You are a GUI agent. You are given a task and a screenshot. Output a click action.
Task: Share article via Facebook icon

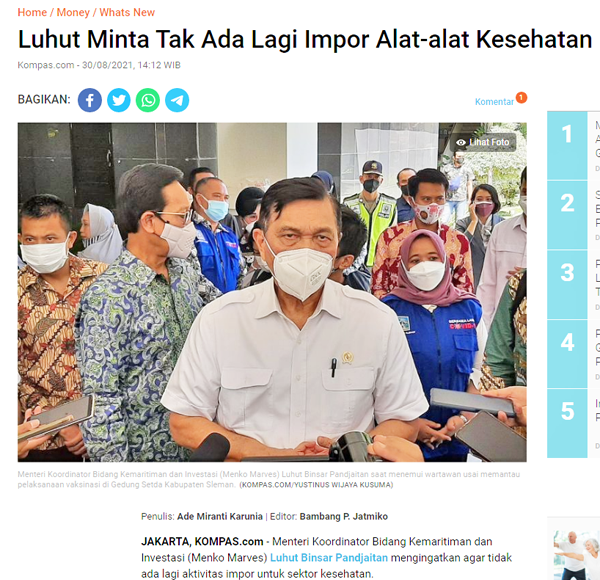pyautogui.click(x=90, y=100)
